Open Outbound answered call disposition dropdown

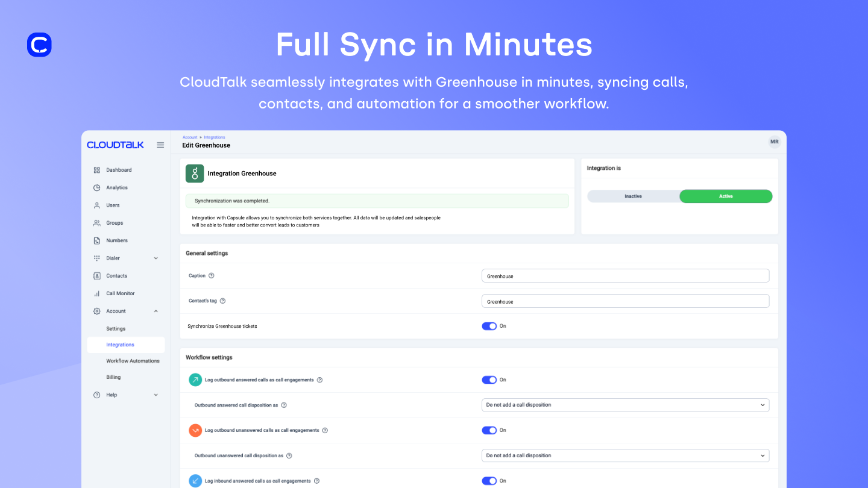click(x=625, y=405)
